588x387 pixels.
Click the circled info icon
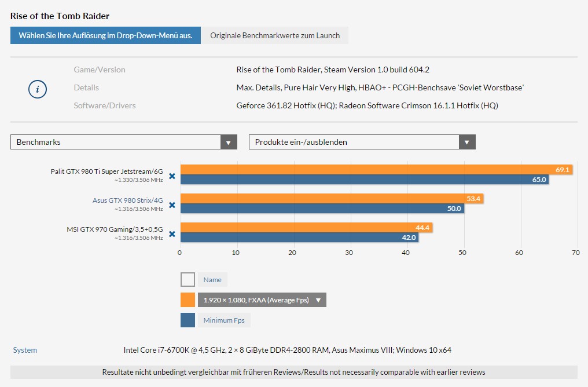tap(38, 89)
